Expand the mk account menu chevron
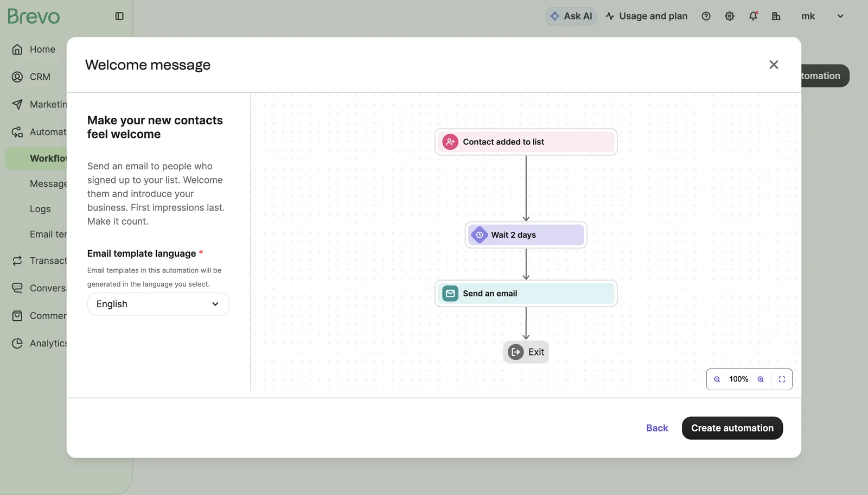Image resolution: width=868 pixels, height=495 pixels. pyautogui.click(x=840, y=16)
